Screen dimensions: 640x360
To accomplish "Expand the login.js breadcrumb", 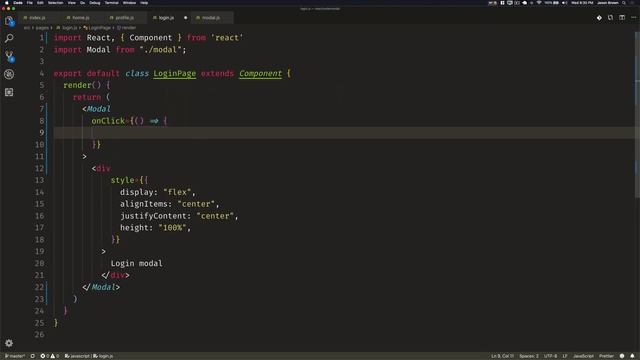I will pyautogui.click(x=67, y=28).
